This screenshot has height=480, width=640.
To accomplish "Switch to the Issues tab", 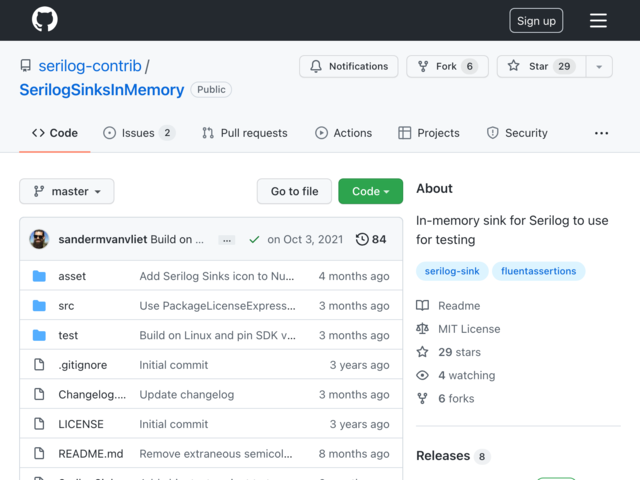I will point(138,133).
